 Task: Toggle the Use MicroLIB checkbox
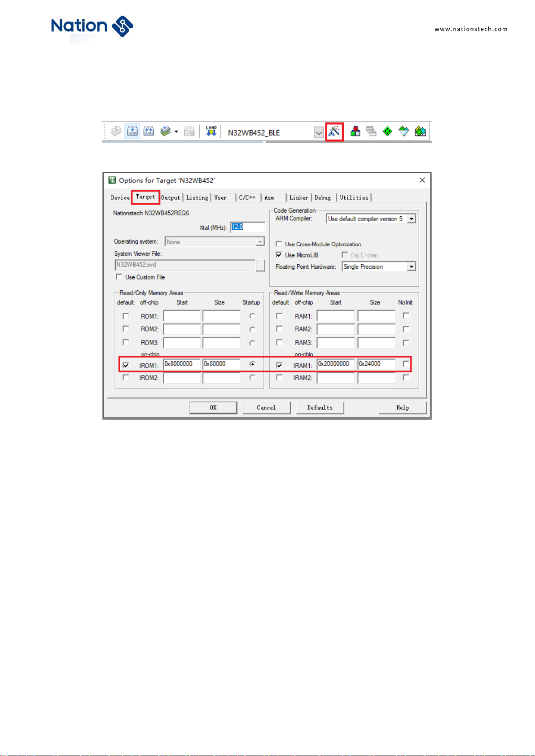tap(279, 255)
